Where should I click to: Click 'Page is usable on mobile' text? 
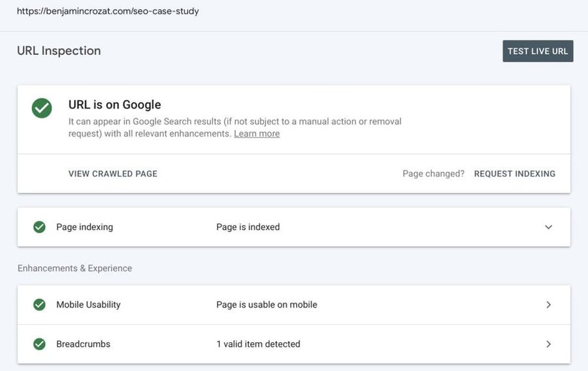267,304
